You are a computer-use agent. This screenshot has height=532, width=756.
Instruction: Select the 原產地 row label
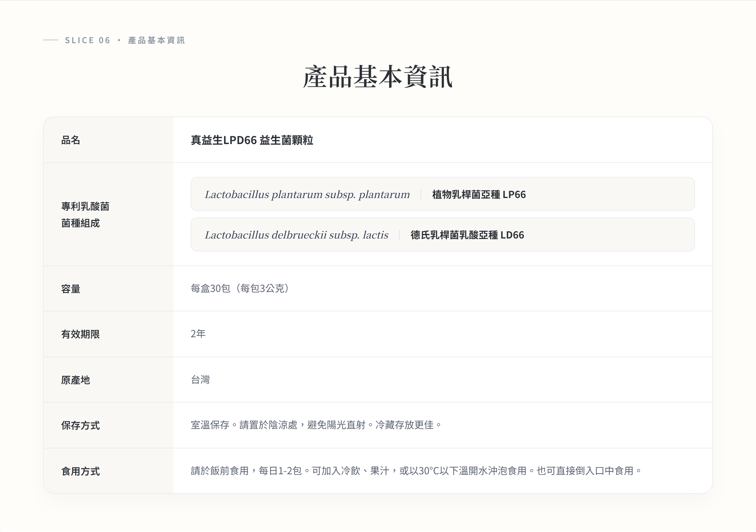75,380
